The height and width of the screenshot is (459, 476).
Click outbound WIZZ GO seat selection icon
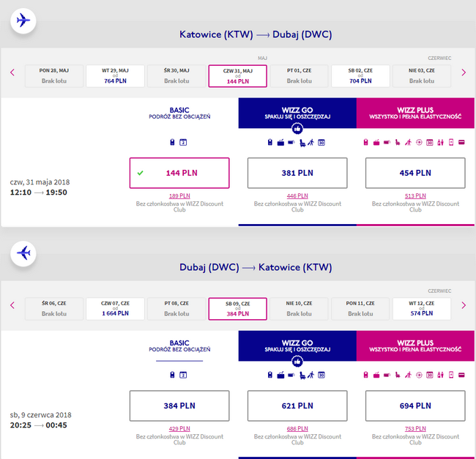click(302, 143)
